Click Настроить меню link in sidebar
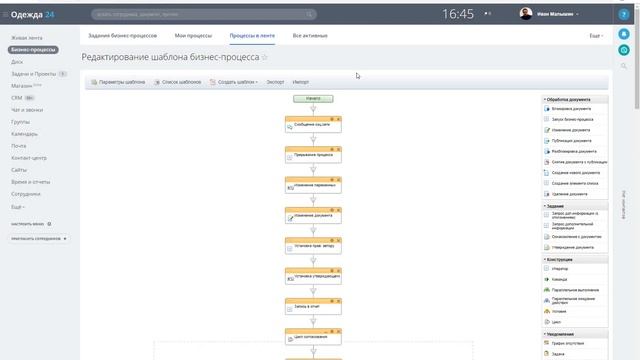This screenshot has height=360, width=640. (x=31, y=224)
